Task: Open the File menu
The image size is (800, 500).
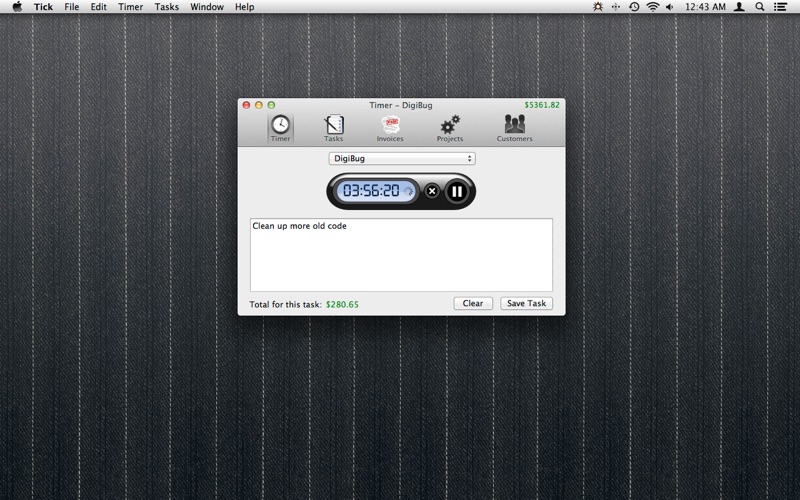Action: (71, 7)
